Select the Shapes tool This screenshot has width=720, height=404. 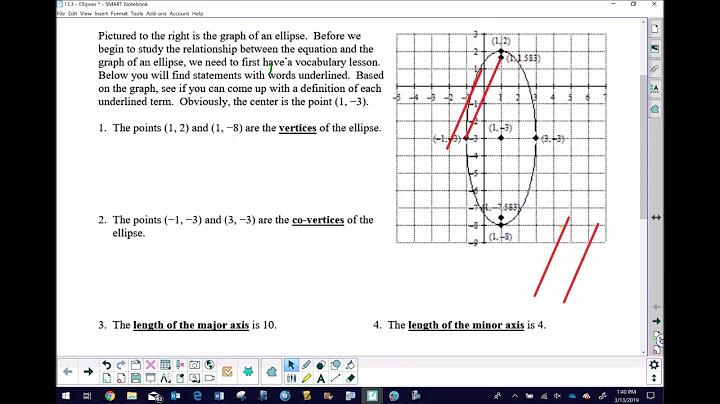(336, 365)
